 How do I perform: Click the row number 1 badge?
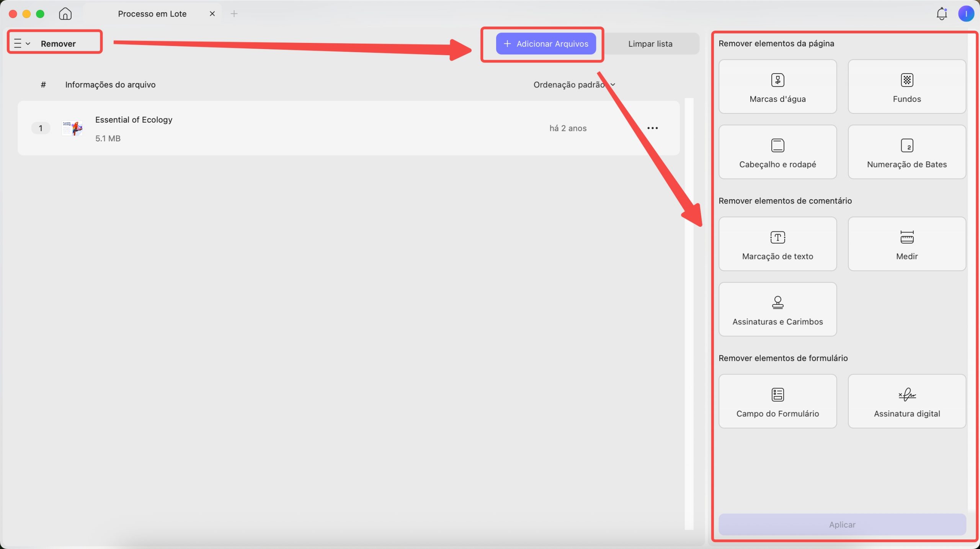(41, 128)
